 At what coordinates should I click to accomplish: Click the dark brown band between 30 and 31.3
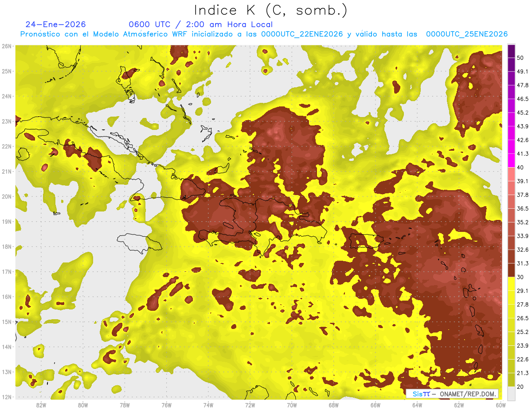pyautogui.click(x=512, y=270)
